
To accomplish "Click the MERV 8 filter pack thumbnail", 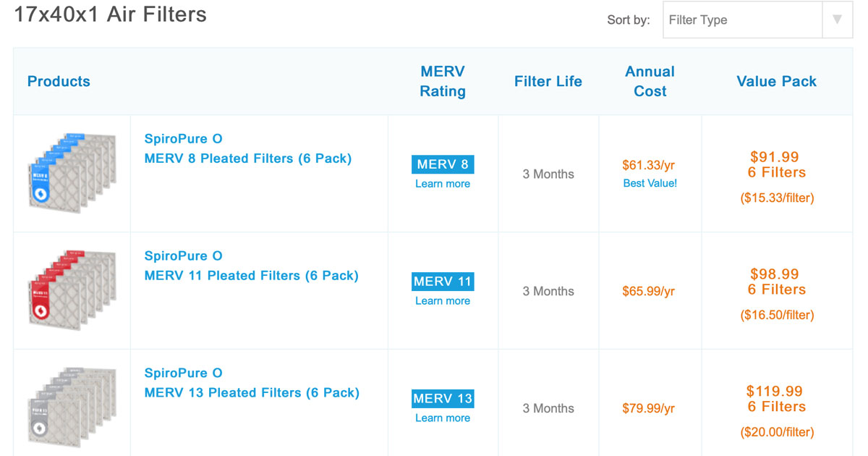I will coord(72,172).
